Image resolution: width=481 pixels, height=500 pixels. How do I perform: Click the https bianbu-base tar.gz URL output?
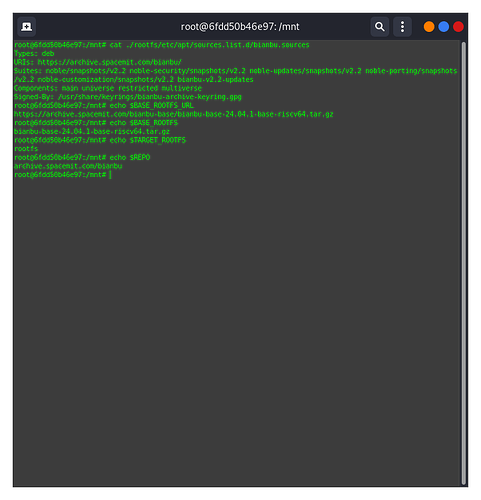pyautogui.click(x=174, y=114)
